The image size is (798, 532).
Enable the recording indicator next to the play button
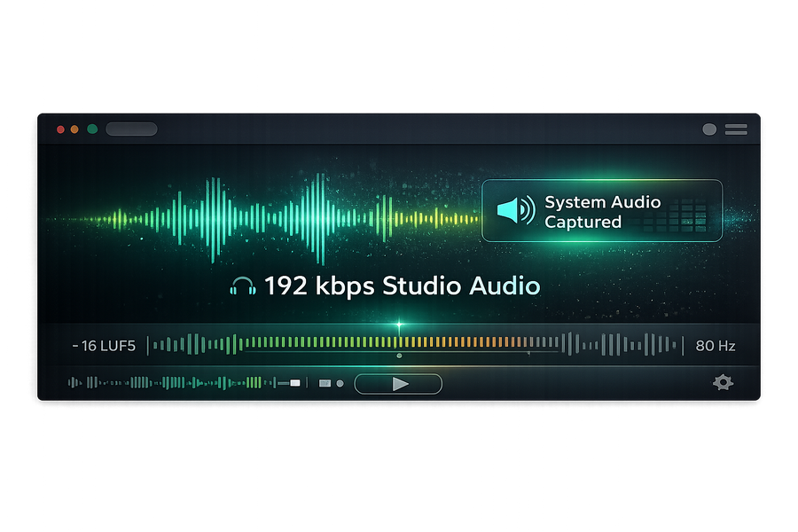(x=340, y=383)
